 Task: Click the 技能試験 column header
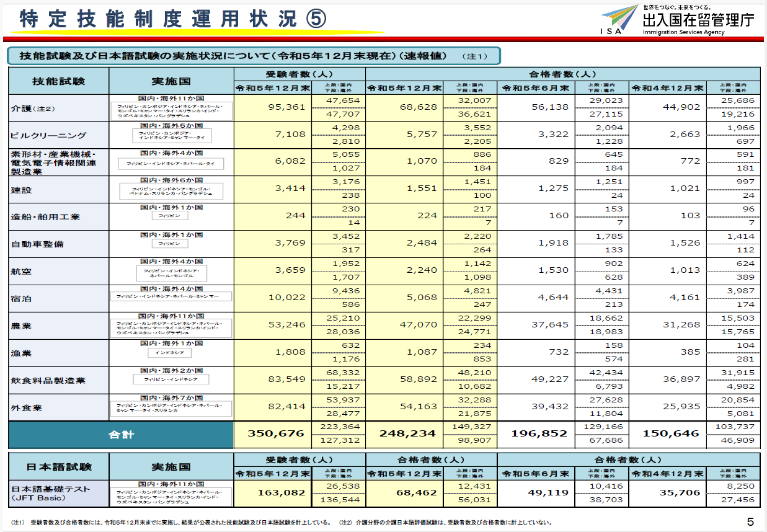(58, 81)
